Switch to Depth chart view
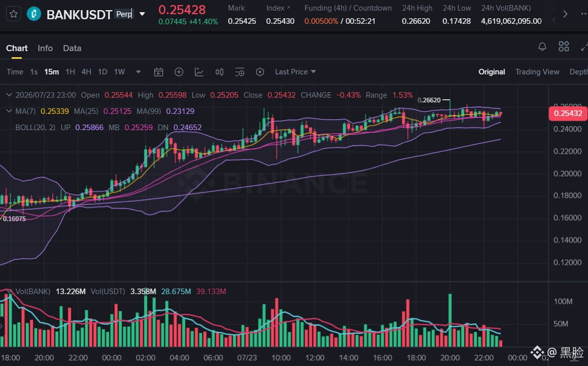 point(579,72)
